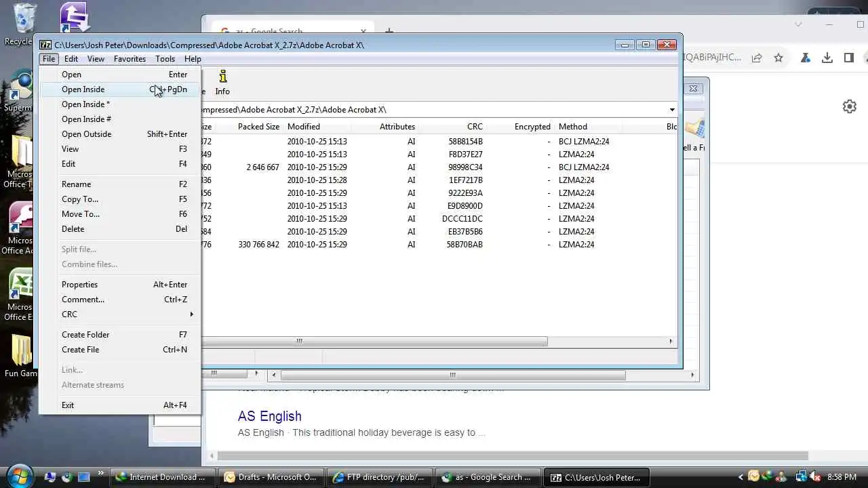Sort by CRC column header
The height and width of the screenshot is (488, 868).
click(453, 127)
